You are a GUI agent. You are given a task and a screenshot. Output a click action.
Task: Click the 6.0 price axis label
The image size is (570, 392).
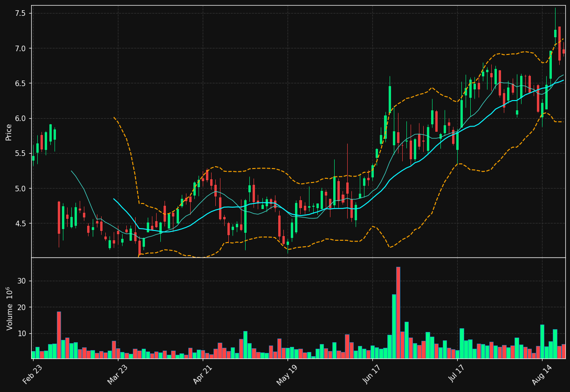point(20,118)
